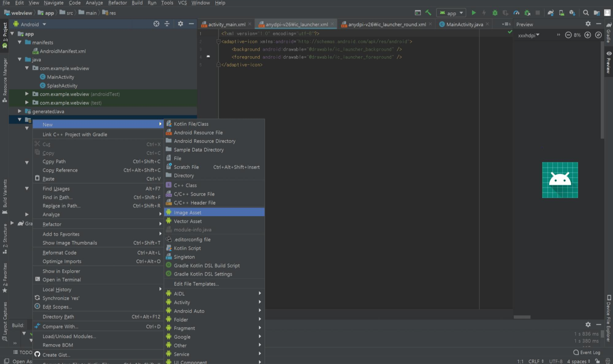
Task: Click the green Run app button
Action: click(x=474, y=13)
